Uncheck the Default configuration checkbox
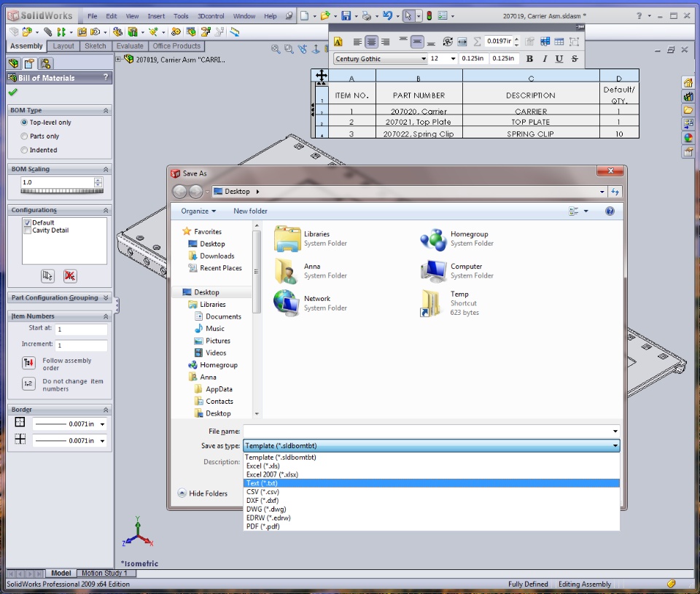This screenshot has width=700, height=594. click(28, 223)
